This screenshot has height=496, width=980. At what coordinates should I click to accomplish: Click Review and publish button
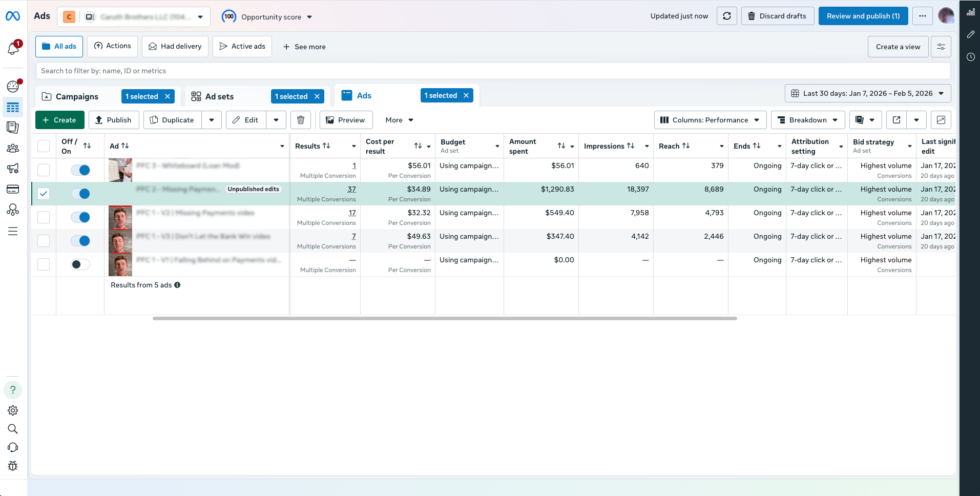coord(863,16)
